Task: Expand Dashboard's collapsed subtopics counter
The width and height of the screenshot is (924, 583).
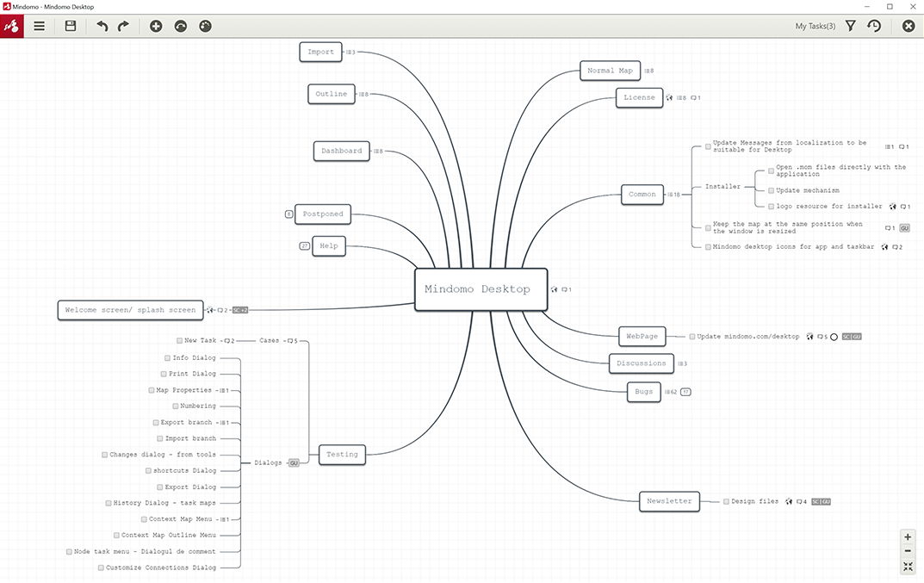Action: pos(378,152)
